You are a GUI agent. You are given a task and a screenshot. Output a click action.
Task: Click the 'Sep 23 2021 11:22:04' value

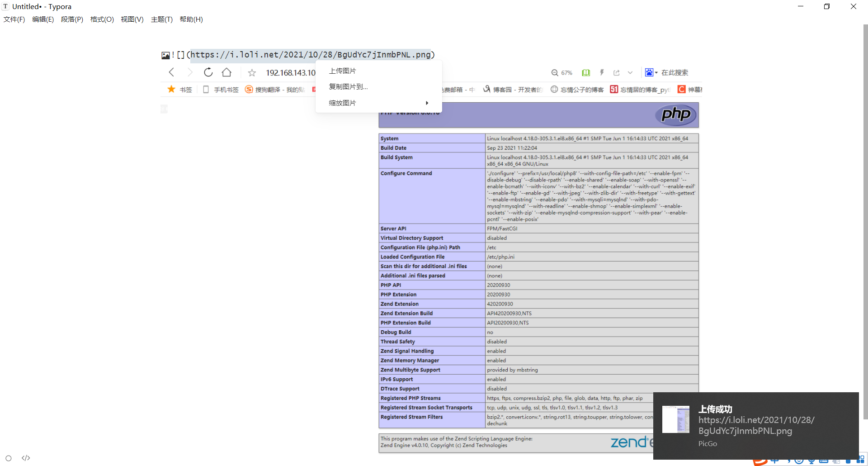coord(512,148)
